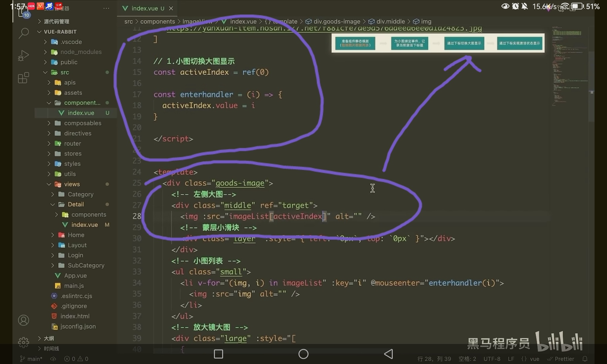Screen dimensions: 607x364
Task: Expand the 大纲 outline section
Action: pyautogui.click(x=49, y=338)
